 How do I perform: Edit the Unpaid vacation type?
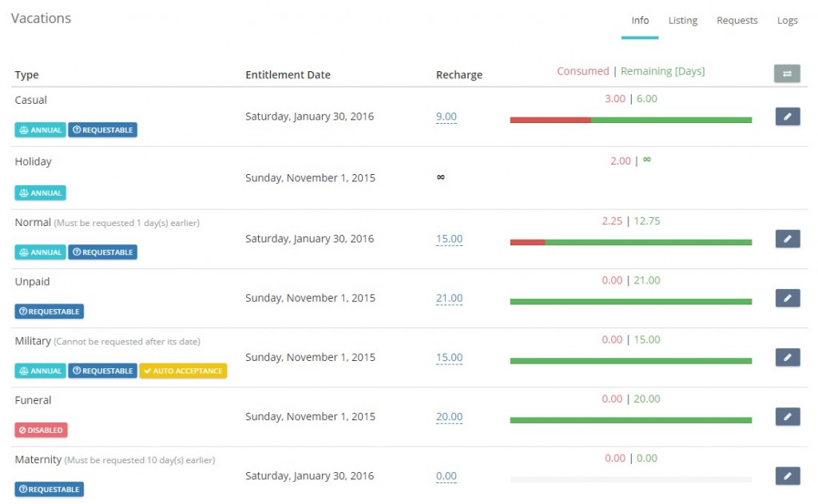[x=787, y=298]
